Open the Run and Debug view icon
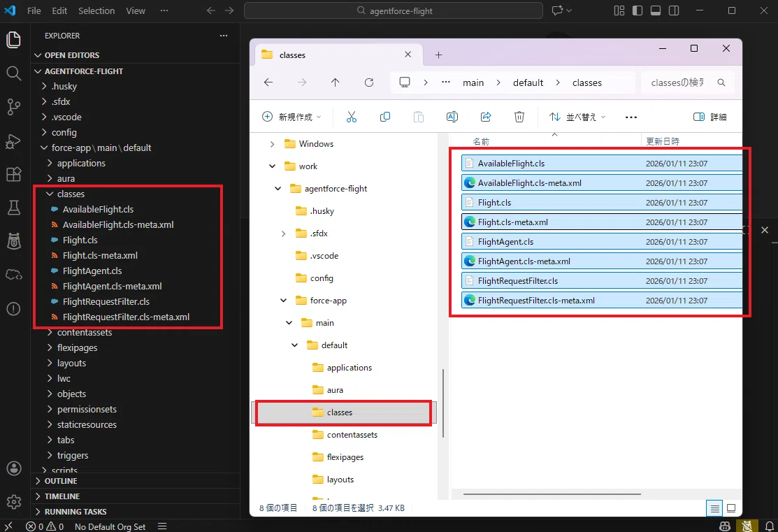778x532 pixels. tap(13, 141)
